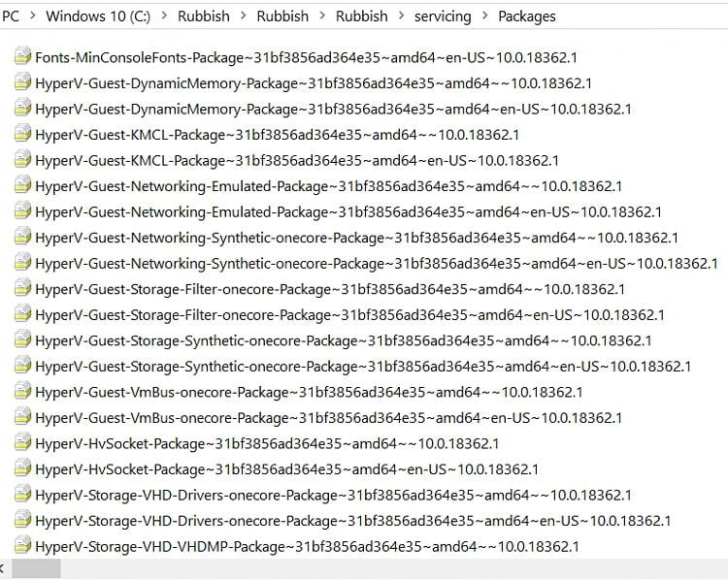The height and width of the screenshot is (580, 728).
Task: Go to PC in the breadcrumb path
Action: point(11,16)
